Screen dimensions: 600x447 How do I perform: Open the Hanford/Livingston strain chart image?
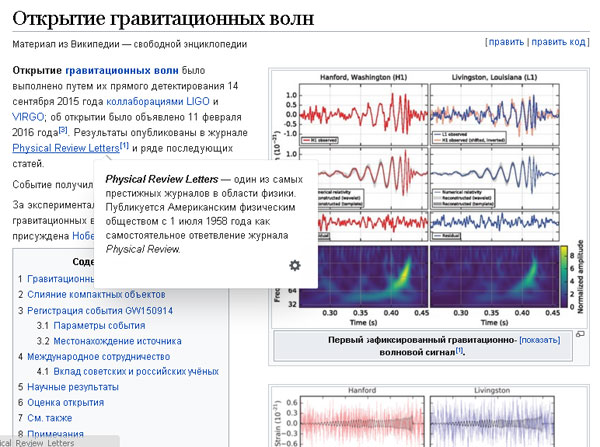429,416
